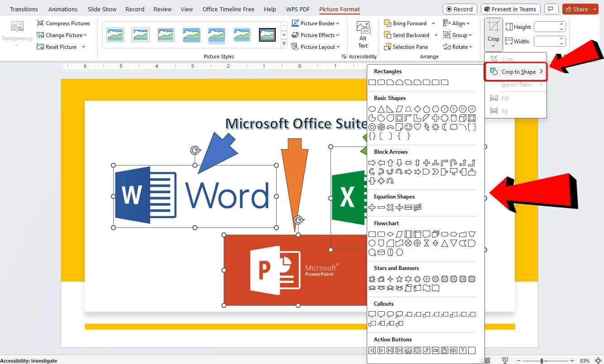Pick the 32-point star shape
604x364 pixels.
click(x=472, y=279)
